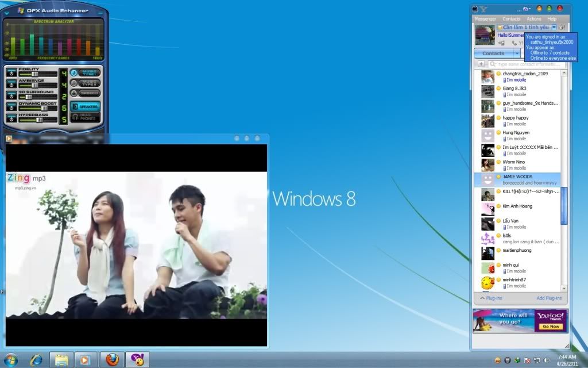Click the add contact plus button
This screenshot has height=368, width=588.
[481, 64]
